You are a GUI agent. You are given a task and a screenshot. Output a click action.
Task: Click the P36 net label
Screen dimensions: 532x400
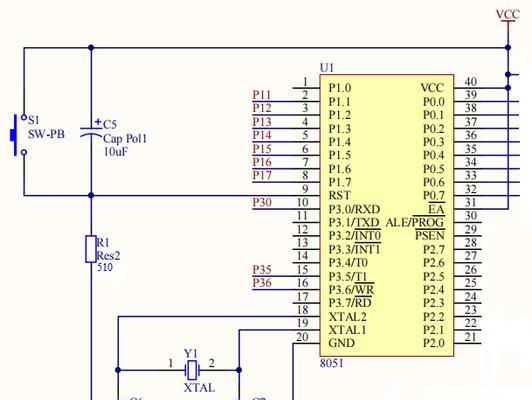[262, 283]
